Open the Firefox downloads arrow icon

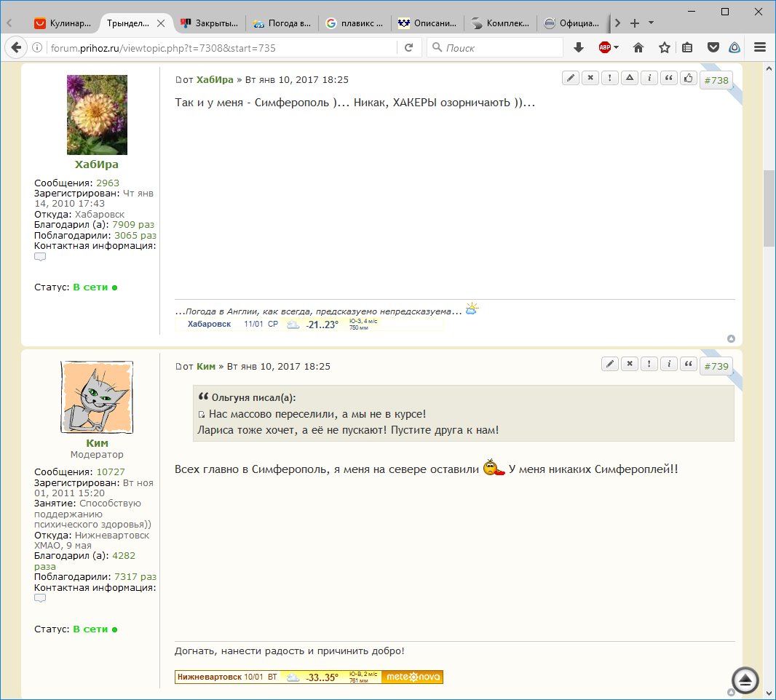coord(579,48)
